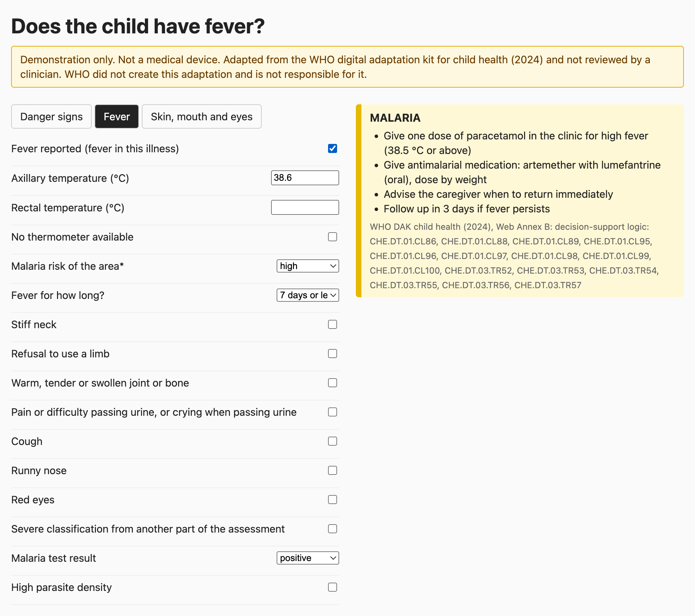The image size is (695, 616).
Task: Click the 'Give antimalarial medication' recommendation
Action: (522, 172)
